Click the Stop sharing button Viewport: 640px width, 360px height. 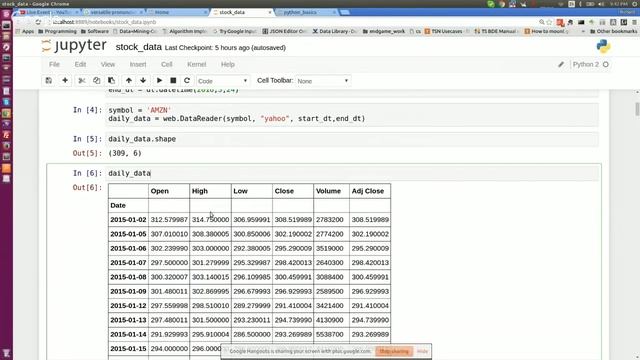(x=394, y=351)
